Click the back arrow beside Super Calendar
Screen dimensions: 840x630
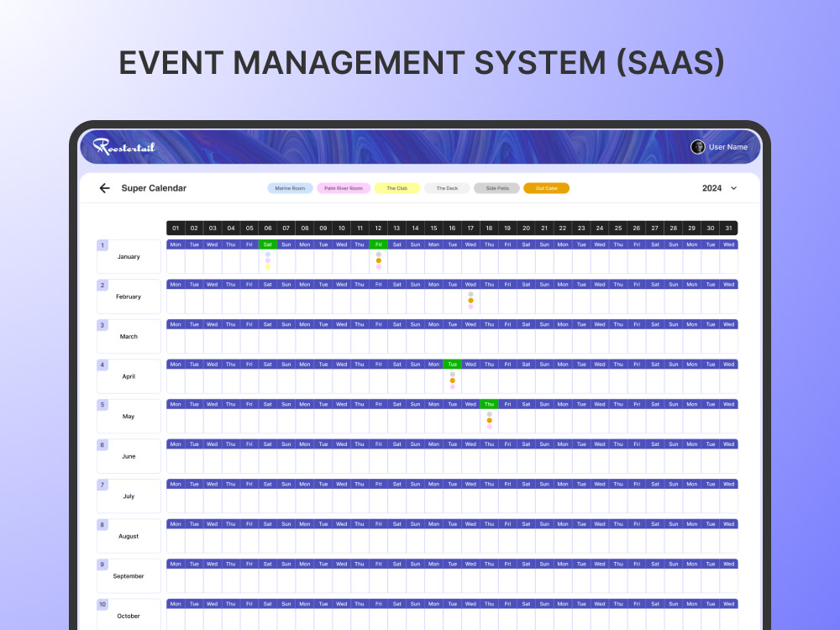click(x=104, y=188)
